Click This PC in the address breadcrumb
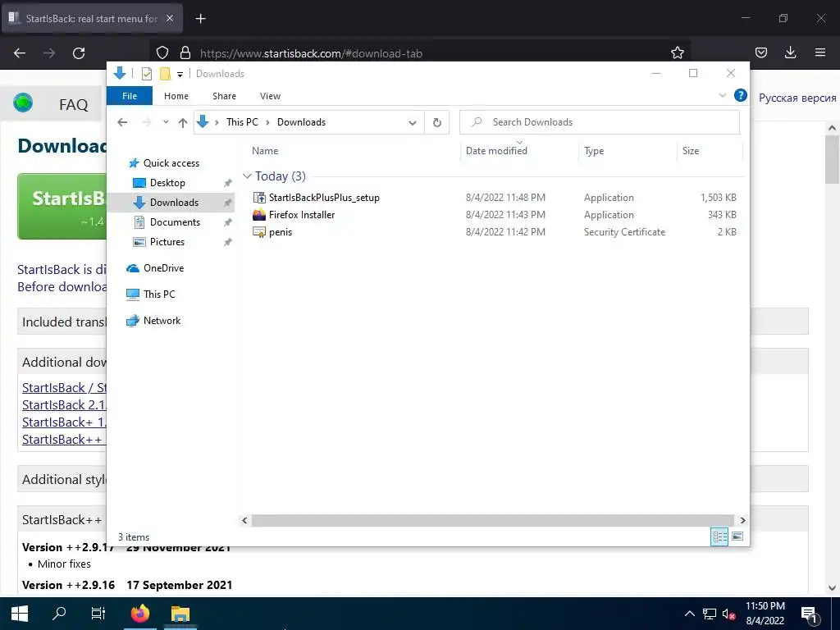 [x=242, y=122]
